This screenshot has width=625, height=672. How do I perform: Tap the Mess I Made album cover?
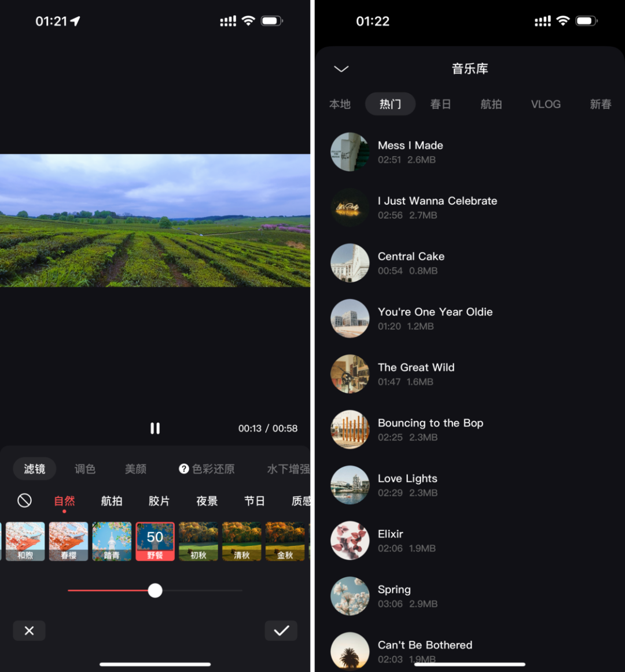(350, 152)
